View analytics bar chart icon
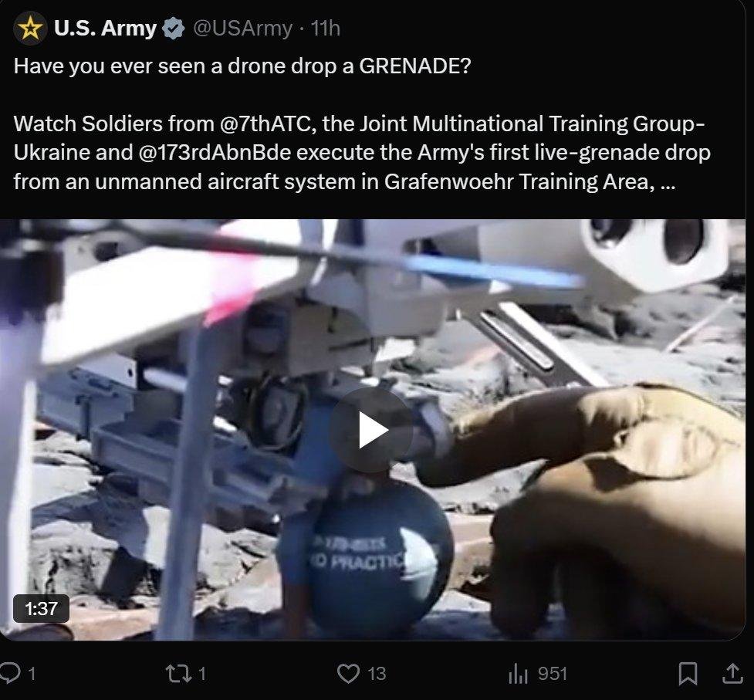This screenshot has width=754, height=700. click(x=518, y=673)
